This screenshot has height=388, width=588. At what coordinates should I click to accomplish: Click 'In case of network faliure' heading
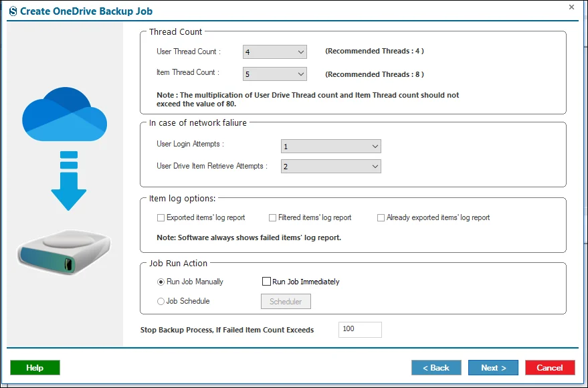click(x=197, y=123)
